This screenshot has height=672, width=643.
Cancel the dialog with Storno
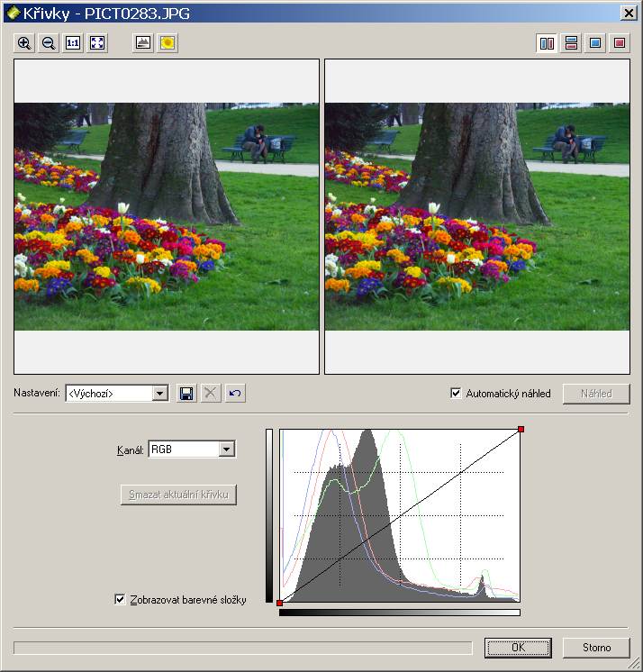pyautogui.click(x=596, y=647)
